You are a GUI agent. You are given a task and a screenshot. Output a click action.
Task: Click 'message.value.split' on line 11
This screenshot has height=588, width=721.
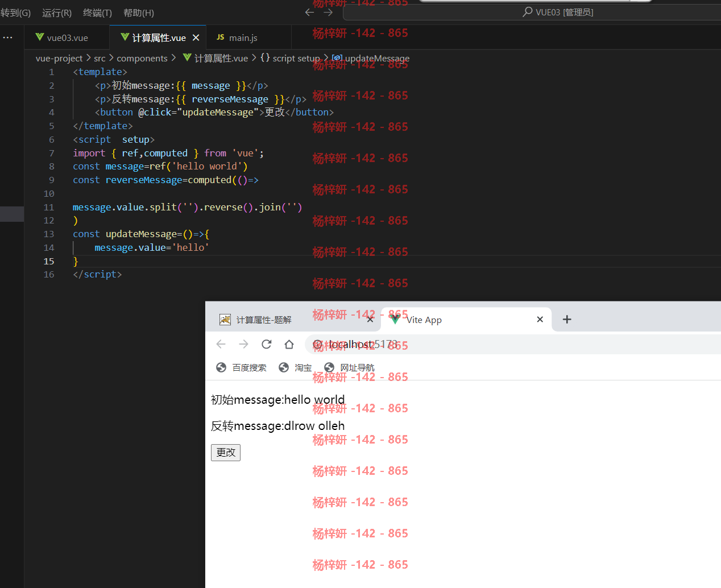[125, 208]
